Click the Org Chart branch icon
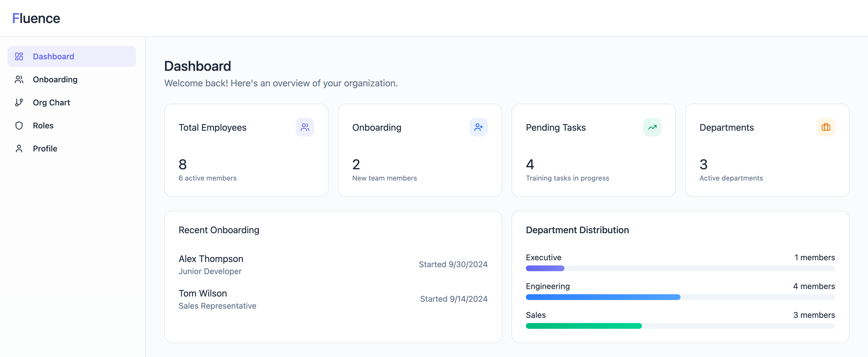The height and width of the screenshot is (357, 868). coord(19,102)
